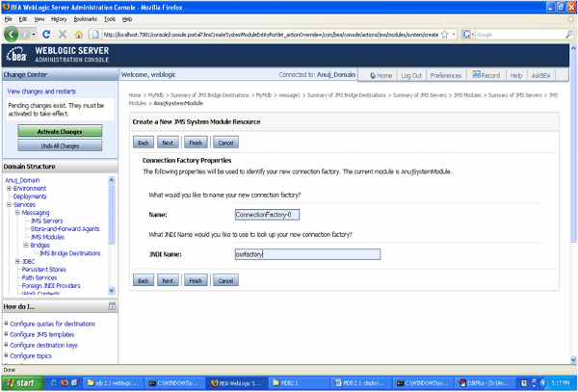Open JMS Bridge Destinations tree item
The image size is (578, 392).
pyautogui.click(x=69, y=253)
